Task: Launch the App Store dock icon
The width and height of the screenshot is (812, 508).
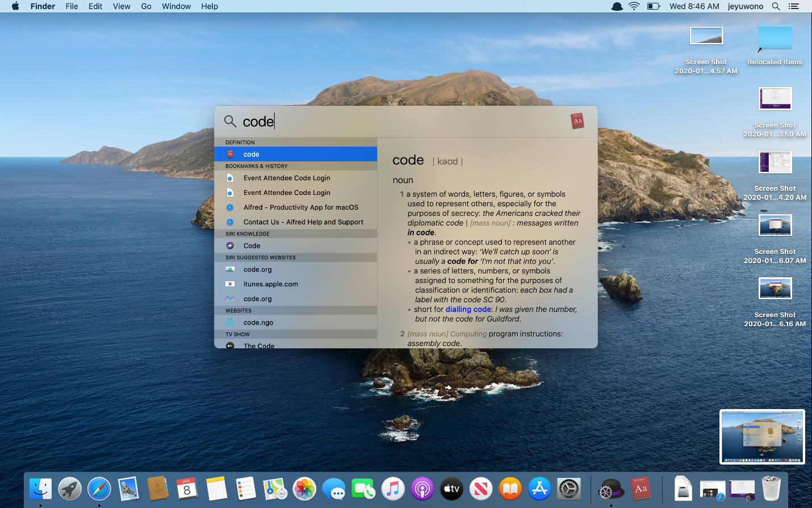Action: pos(539,489)
